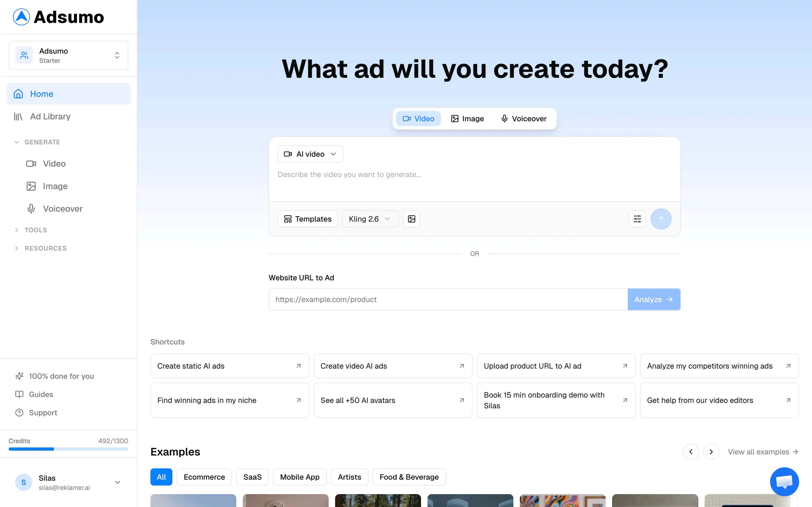Click the website URL input field
The width and height of the screenshot is (812, 507).
point(436,299)
